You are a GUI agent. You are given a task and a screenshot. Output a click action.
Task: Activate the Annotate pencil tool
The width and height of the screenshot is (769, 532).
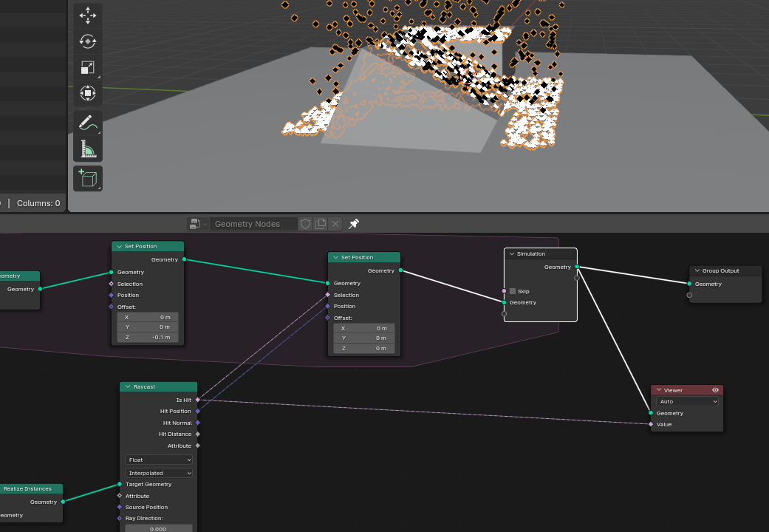[87, 124]
